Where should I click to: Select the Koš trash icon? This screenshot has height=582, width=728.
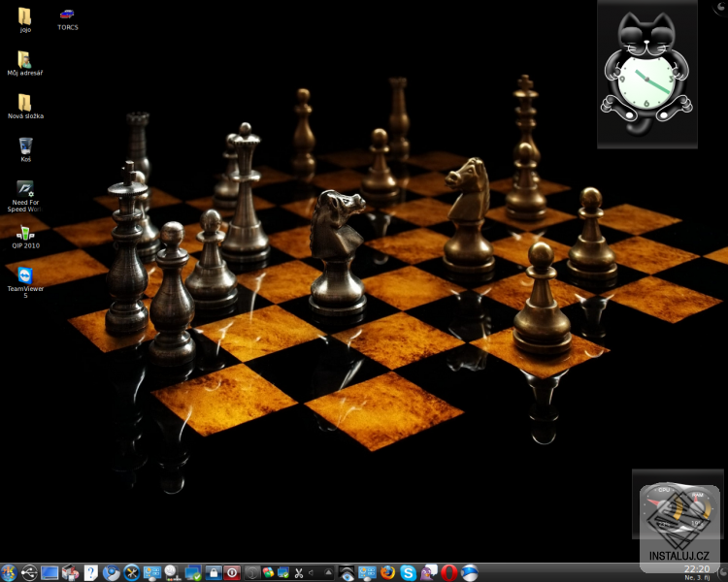pyautogui.click(x=25, y=149)
